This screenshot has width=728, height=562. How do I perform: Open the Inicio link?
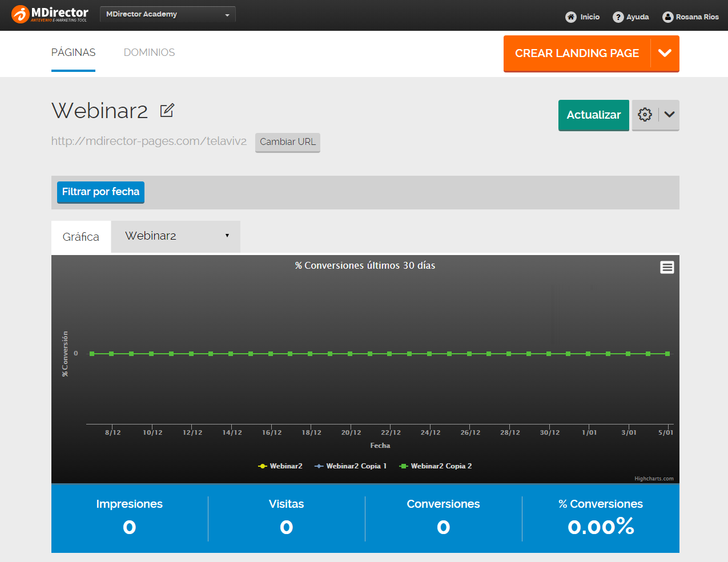pyautogui.click(x=590, y=17)
